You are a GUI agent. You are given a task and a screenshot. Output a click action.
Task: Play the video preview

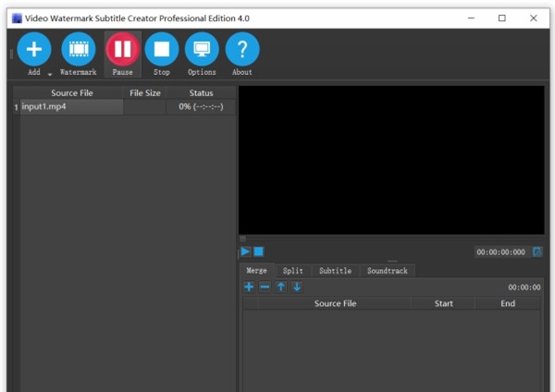(246, 251)
